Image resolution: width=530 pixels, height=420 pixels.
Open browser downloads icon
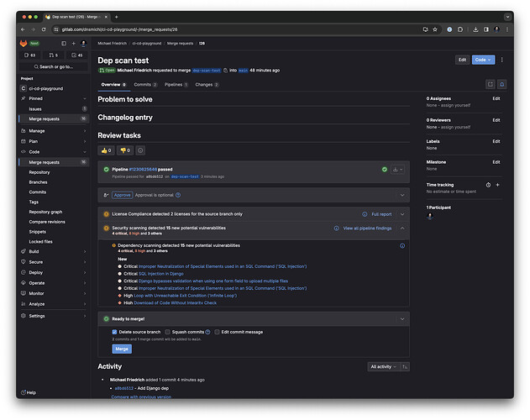475,29
